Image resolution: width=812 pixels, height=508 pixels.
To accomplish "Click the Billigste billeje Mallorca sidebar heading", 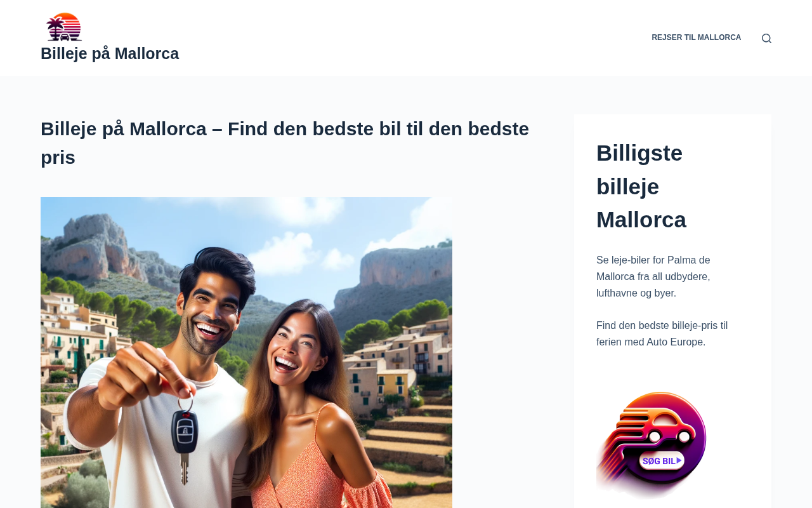I will coord(641,186).
